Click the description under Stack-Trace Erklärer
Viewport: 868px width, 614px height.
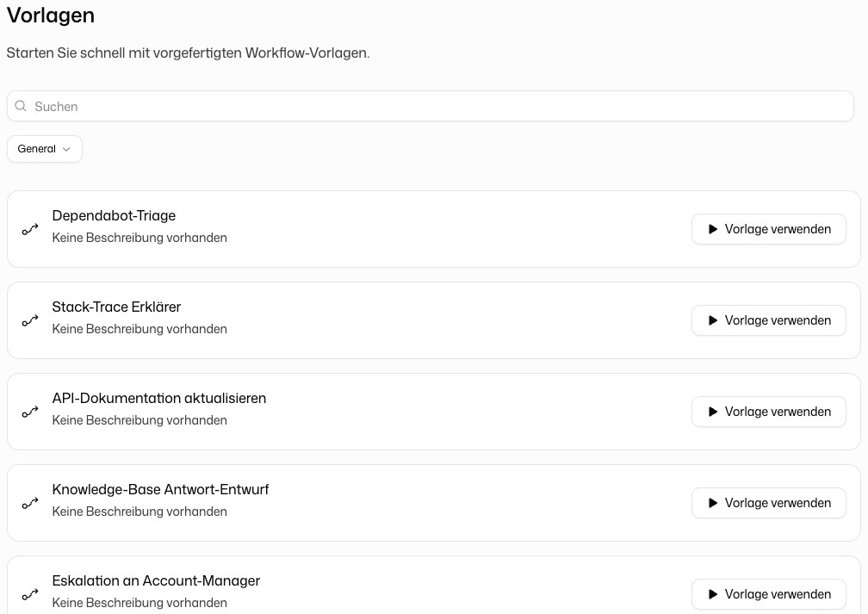tap(139, 329)
